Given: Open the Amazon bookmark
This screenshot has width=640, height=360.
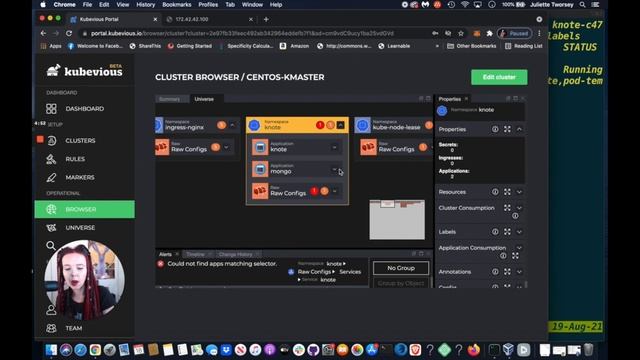Looking at the screenshot, I should point(294,46).
